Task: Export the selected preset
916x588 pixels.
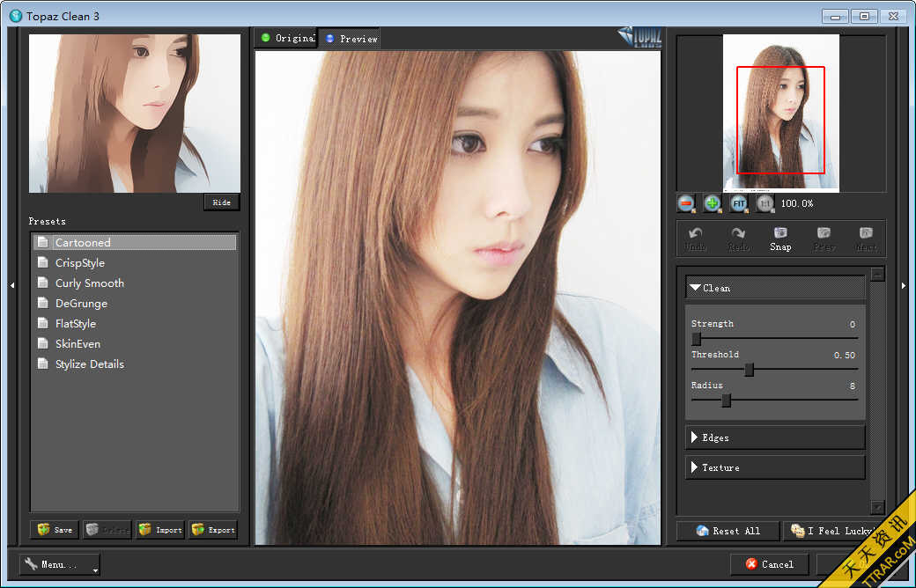Action: point(213,530)
